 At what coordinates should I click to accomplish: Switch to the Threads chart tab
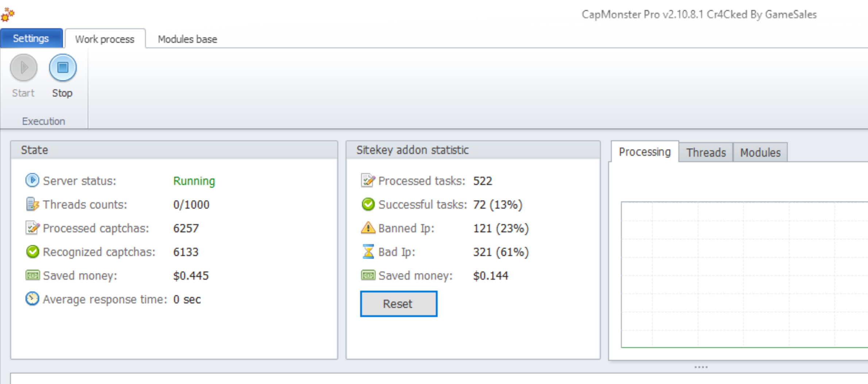[x=706, y=152]
